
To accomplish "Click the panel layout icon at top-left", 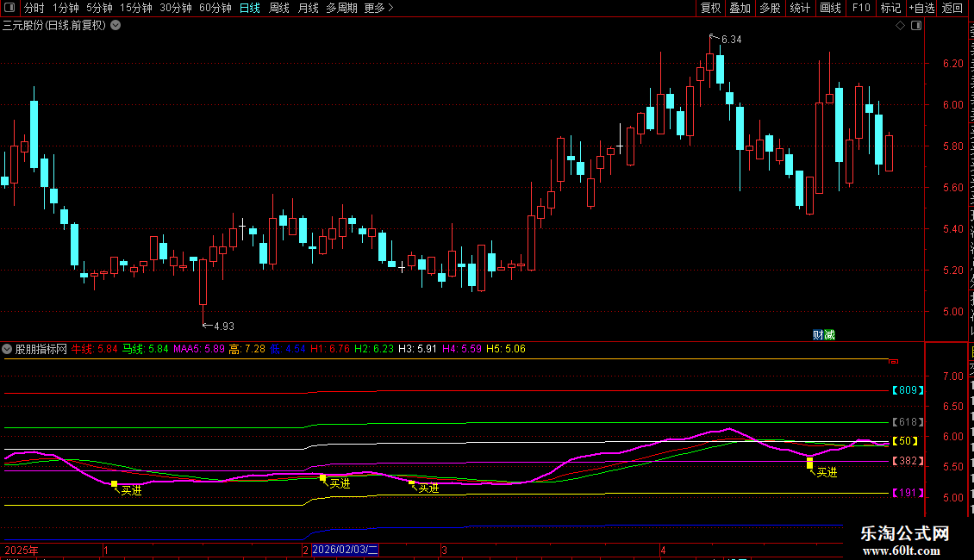I will pyautogui.click(x=9, y=8).
